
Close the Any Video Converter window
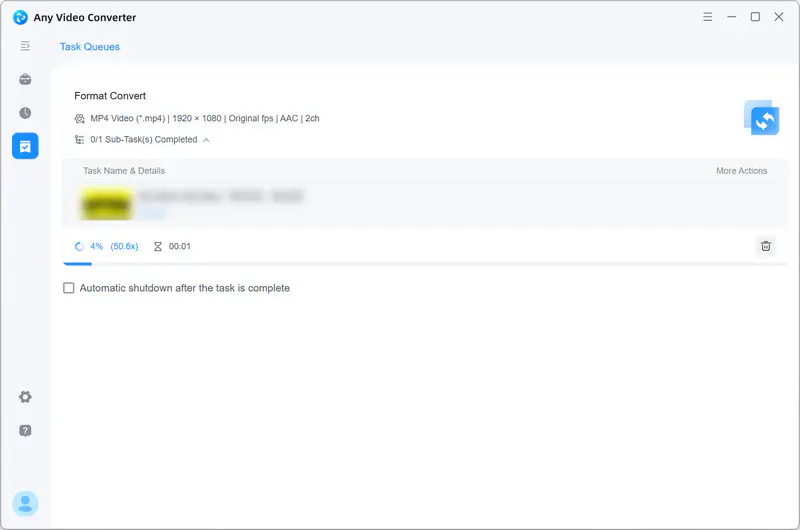(x=779, y=17)
